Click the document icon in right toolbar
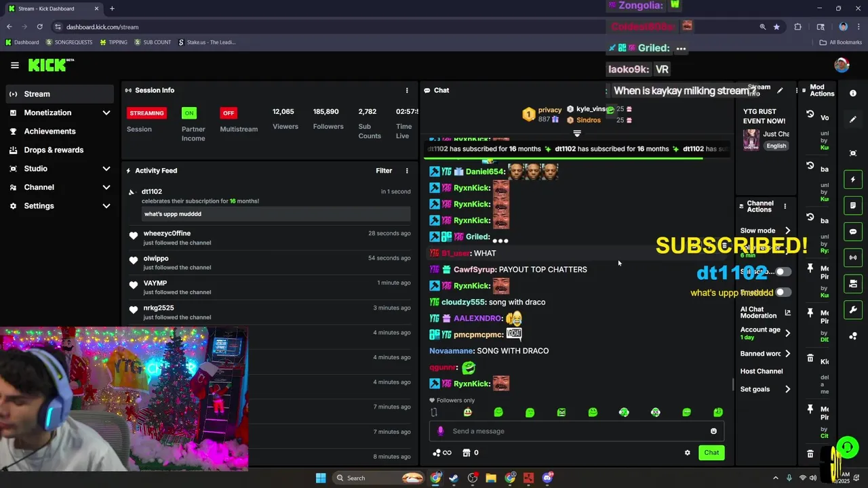The image size is (868, 488). tap(853, 205)
